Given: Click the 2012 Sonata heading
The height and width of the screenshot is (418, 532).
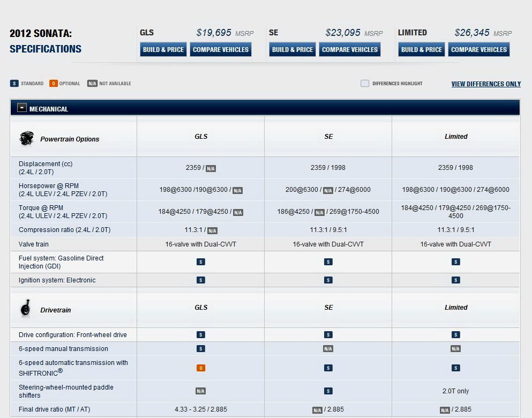Looking at the screenshot, I should [x=41, y=34].
